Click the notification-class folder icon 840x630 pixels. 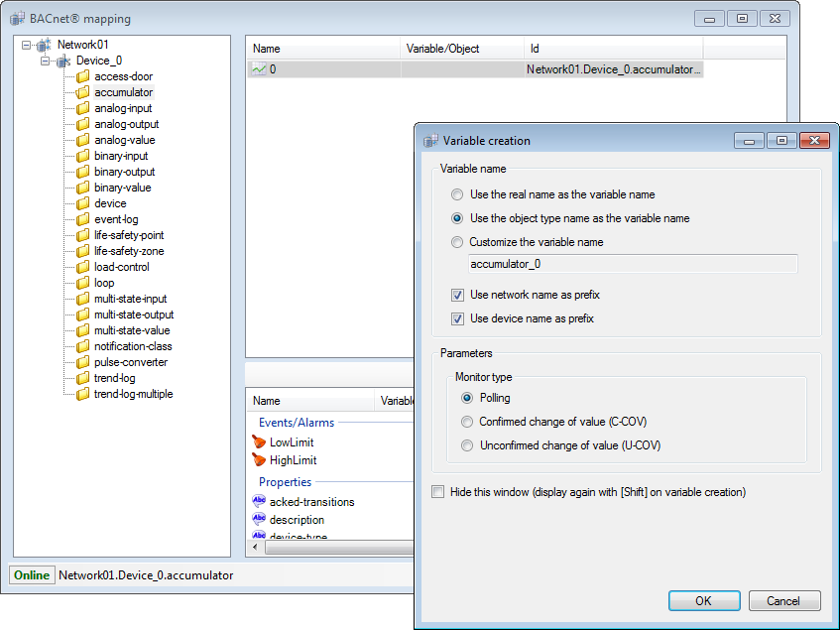[x=82, y=346]
